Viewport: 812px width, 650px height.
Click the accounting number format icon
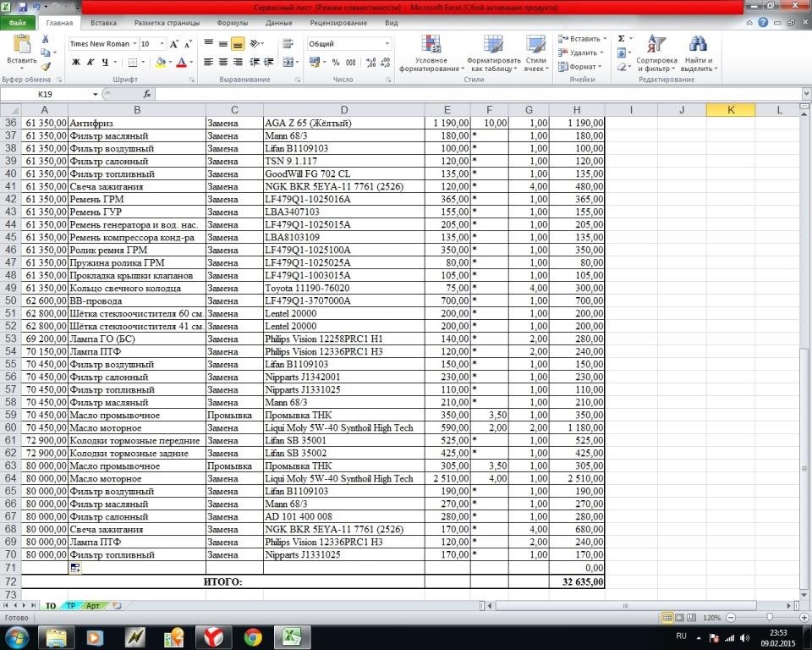coord(315,62)
